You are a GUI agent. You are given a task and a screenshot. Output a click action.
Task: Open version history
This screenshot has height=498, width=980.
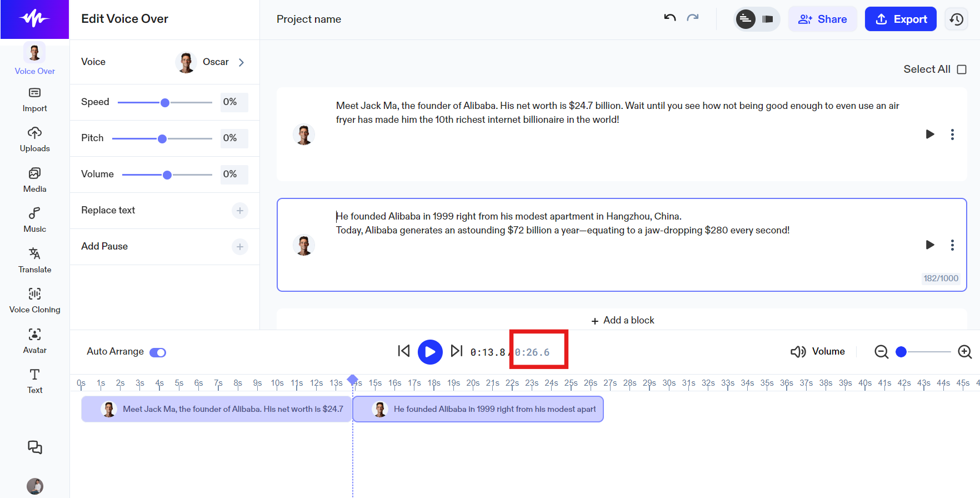click(956, 19)
